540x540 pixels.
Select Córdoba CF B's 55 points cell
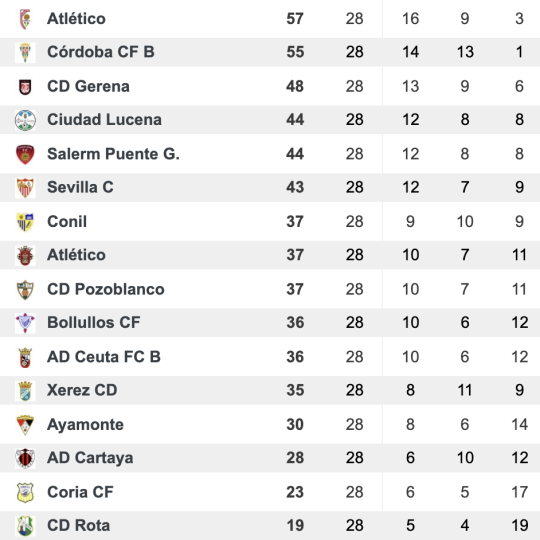tap(295, 52)
